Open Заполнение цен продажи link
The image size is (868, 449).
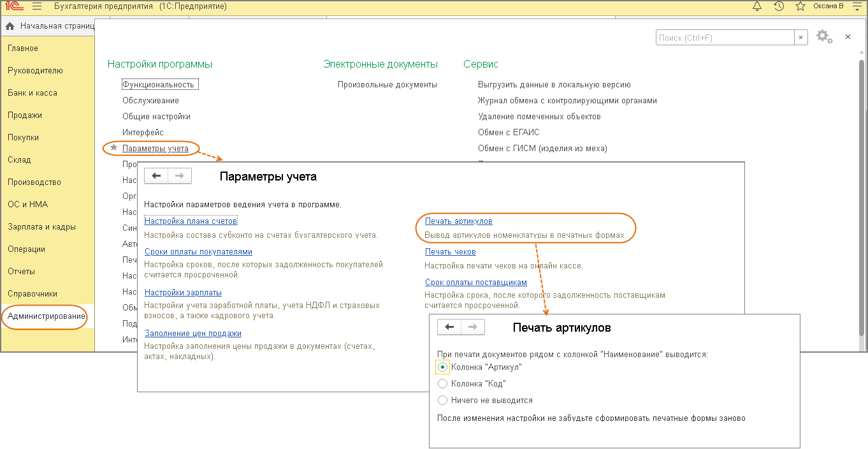[x=193, y=334]
